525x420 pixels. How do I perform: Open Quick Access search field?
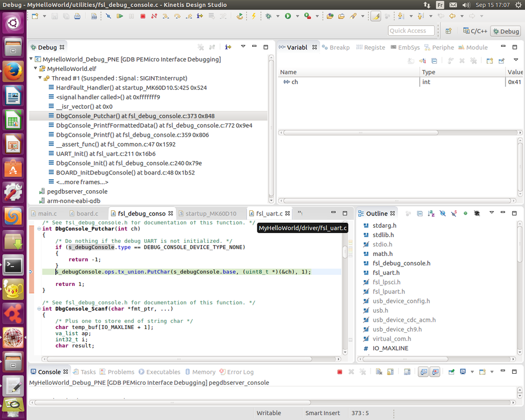[x=411, y=30]
